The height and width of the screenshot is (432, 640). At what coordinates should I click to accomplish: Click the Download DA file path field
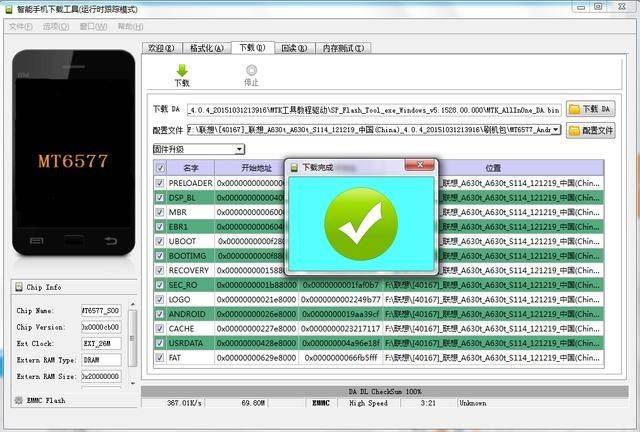coord(374,109)
